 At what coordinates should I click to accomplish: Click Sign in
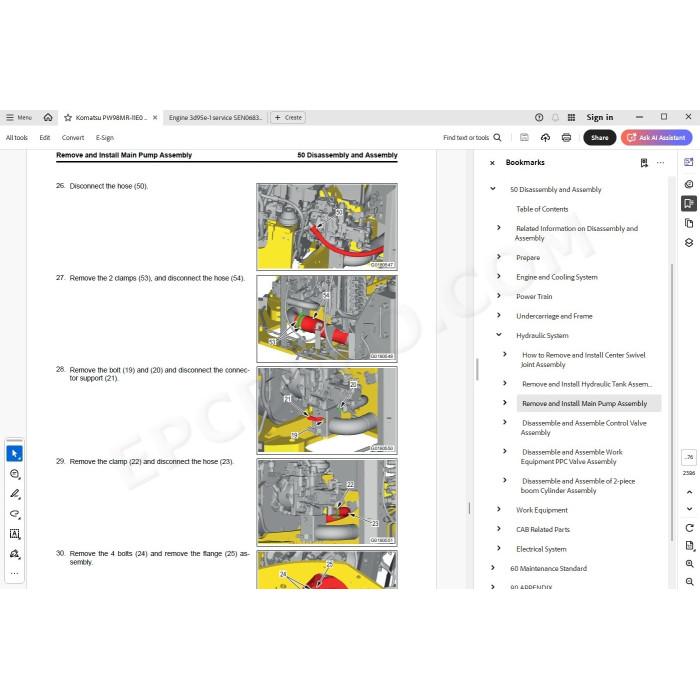(600, 117)
